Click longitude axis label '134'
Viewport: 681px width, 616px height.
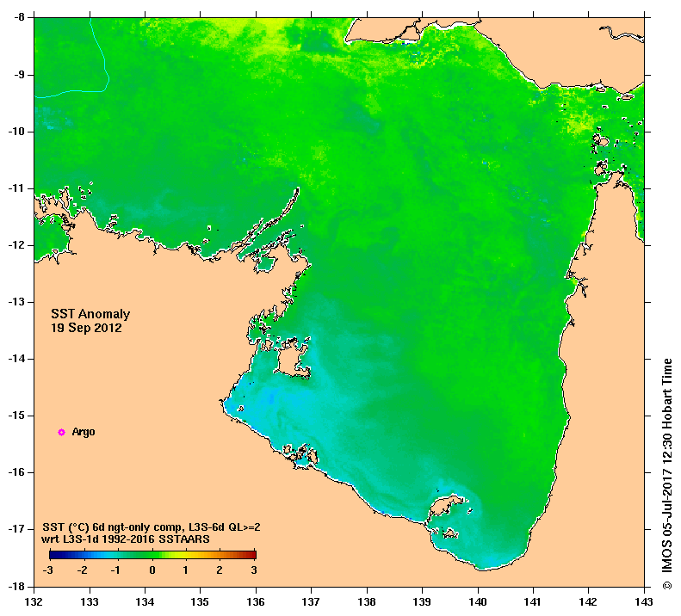tap(145, 601)
